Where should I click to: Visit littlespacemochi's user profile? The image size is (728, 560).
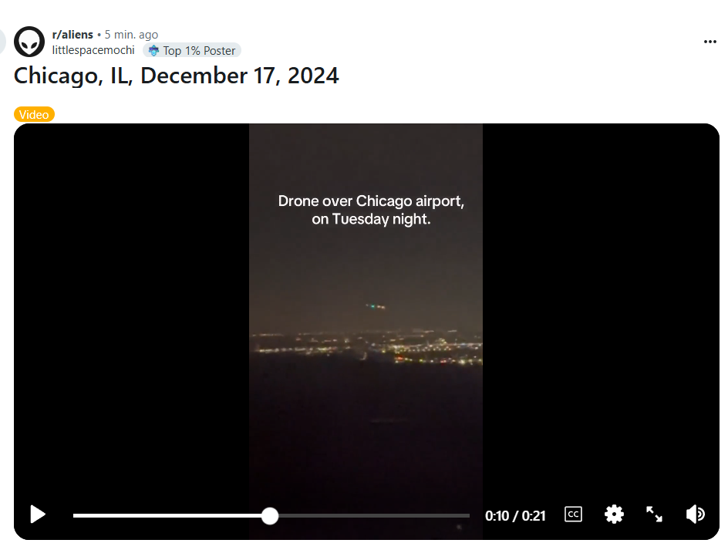click(93, 50)
